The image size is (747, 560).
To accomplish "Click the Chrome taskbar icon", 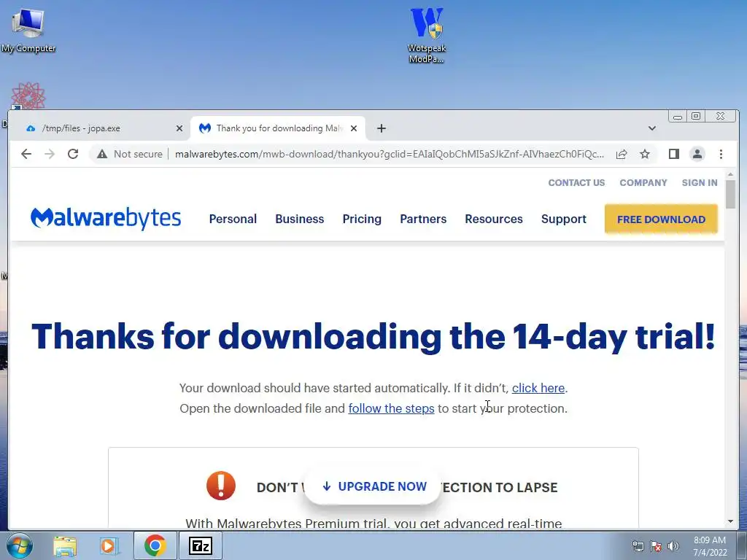I will [x=155, y=545].
